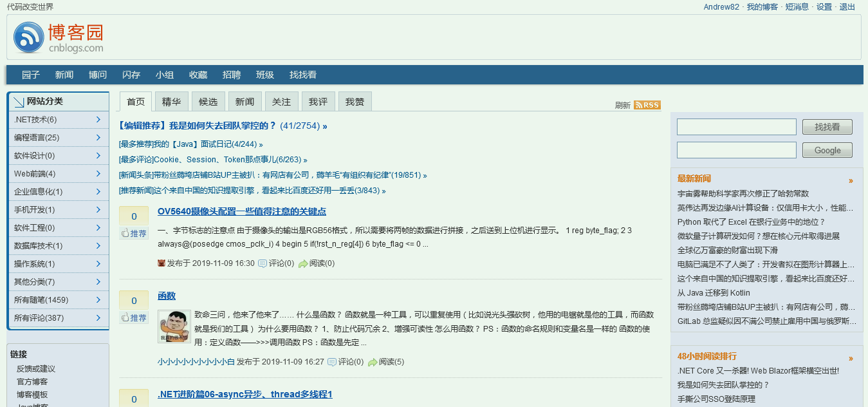Open the Andrew82 user profile link
This screenshot has height=407, width=868.
[721, 7]
